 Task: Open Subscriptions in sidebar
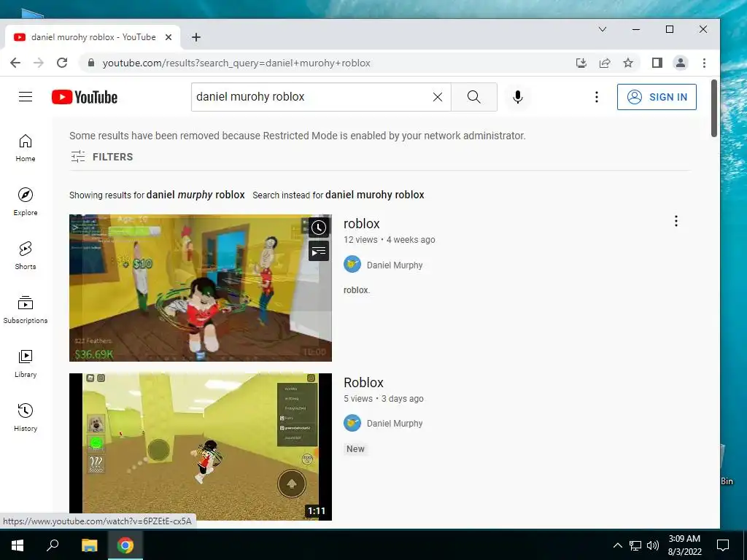[26, 309]
